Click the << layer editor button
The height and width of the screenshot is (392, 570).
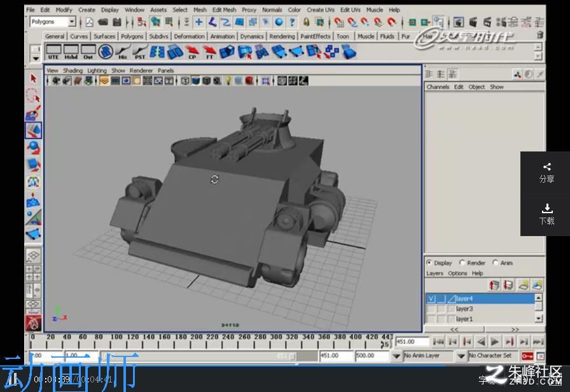454,330
